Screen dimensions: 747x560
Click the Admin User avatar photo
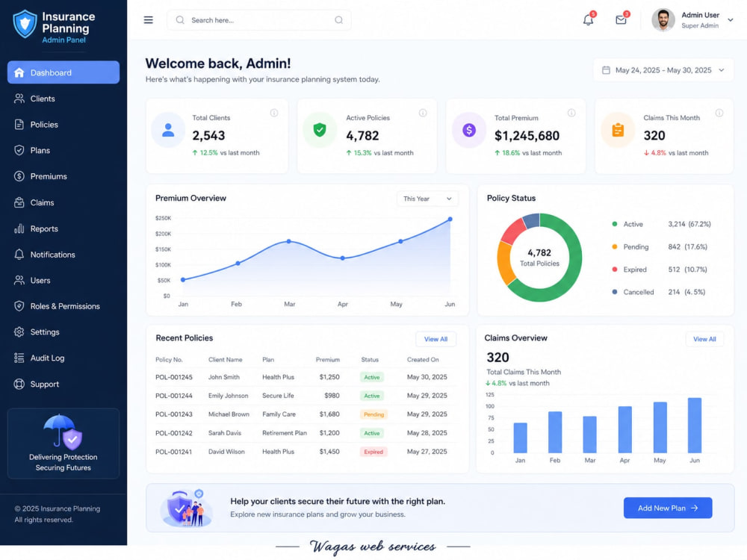click(x=663, y=20)
